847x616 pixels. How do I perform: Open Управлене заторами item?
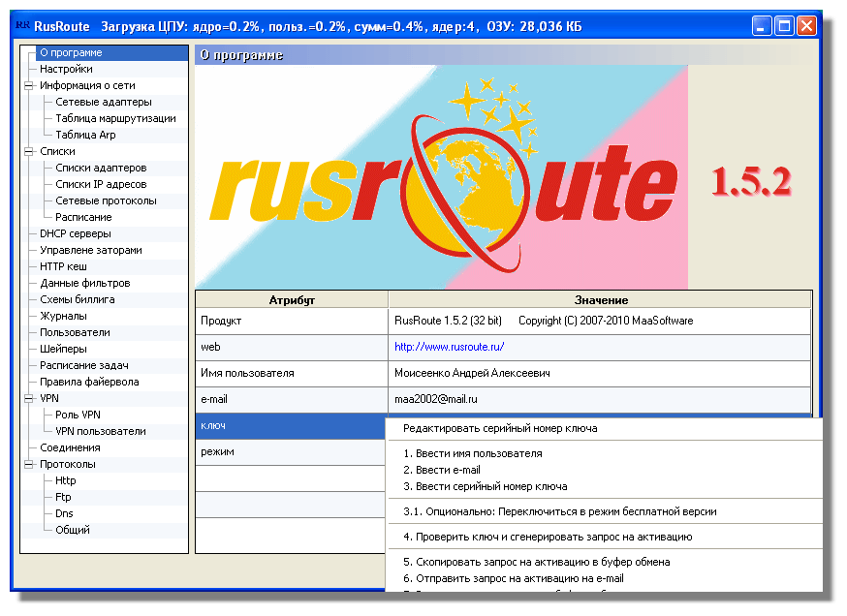click(91, 250)
